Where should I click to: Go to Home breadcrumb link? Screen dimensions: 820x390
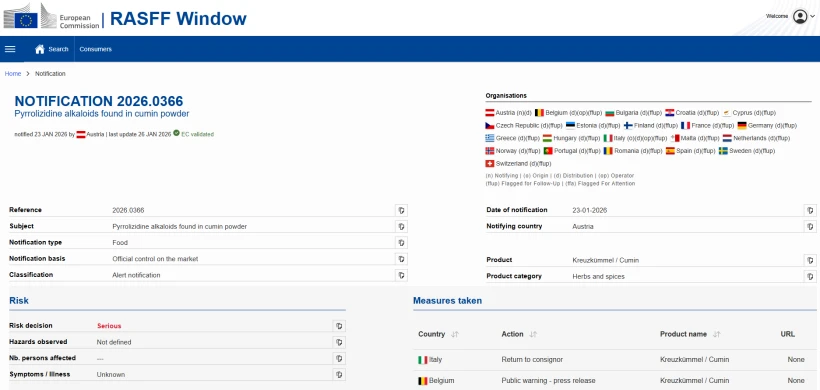tap(13, 74)
